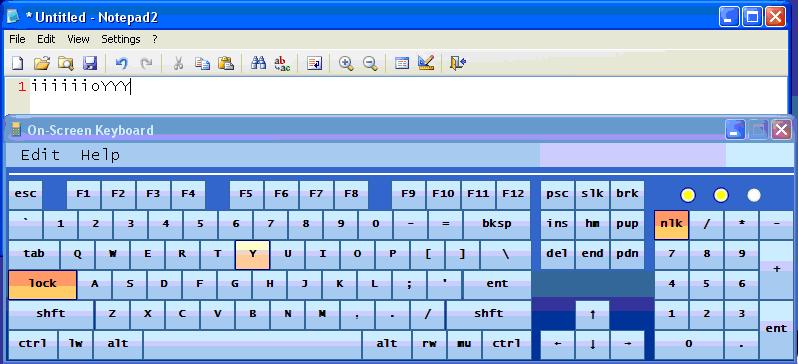Zoom in with the magnifier plus icon
798x364 pixels.
point(346,63)
